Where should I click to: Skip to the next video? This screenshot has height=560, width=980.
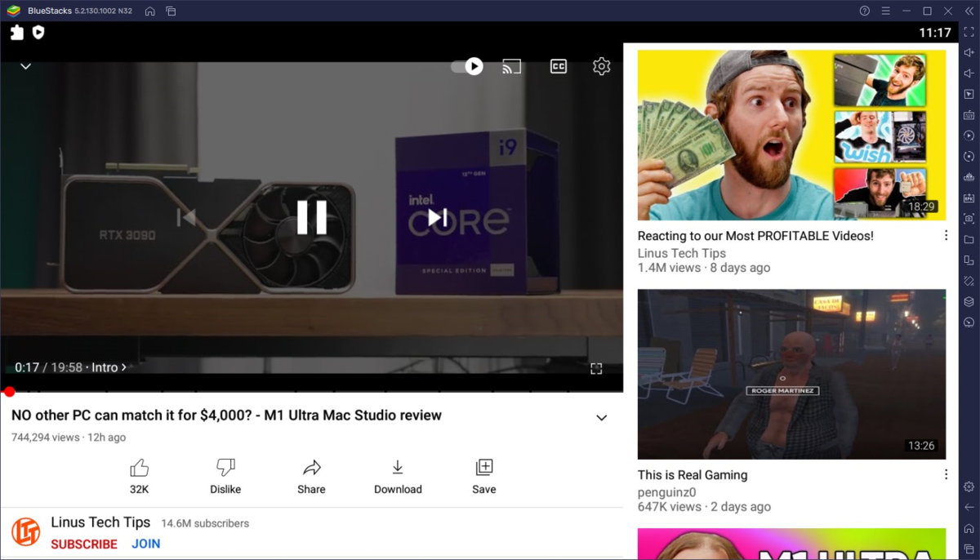point(438,217)
